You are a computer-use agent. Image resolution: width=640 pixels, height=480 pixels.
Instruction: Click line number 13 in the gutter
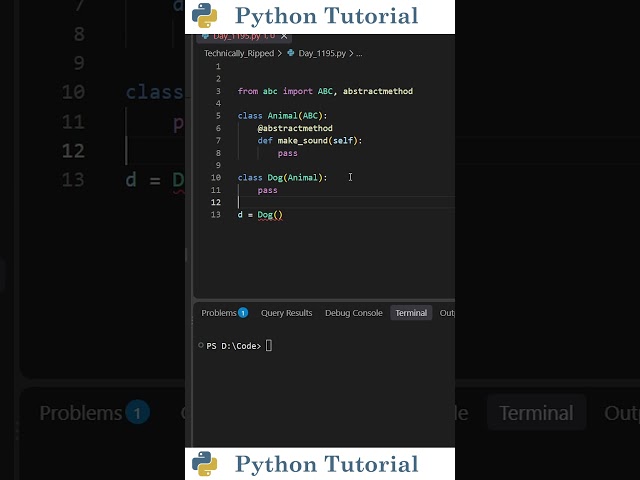(216, 215)
